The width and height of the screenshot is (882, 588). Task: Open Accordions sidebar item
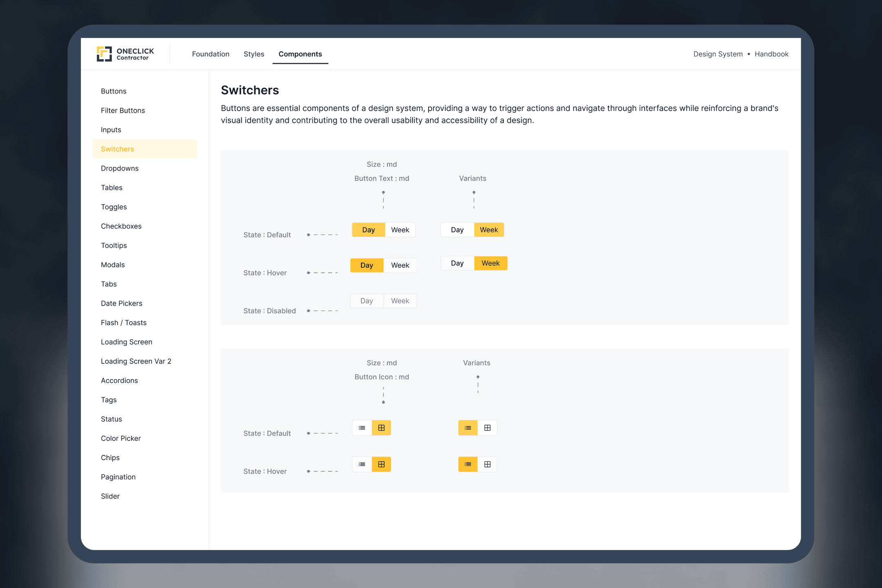(x=119, y=380)
